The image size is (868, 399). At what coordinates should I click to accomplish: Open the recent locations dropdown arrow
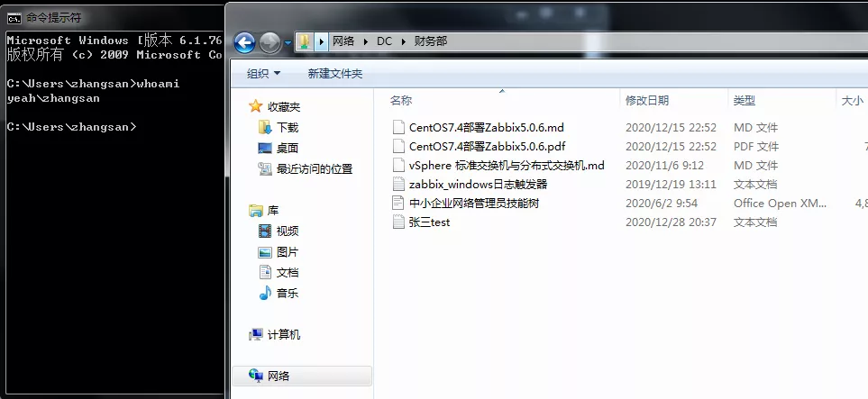click(x=288, y=42)
